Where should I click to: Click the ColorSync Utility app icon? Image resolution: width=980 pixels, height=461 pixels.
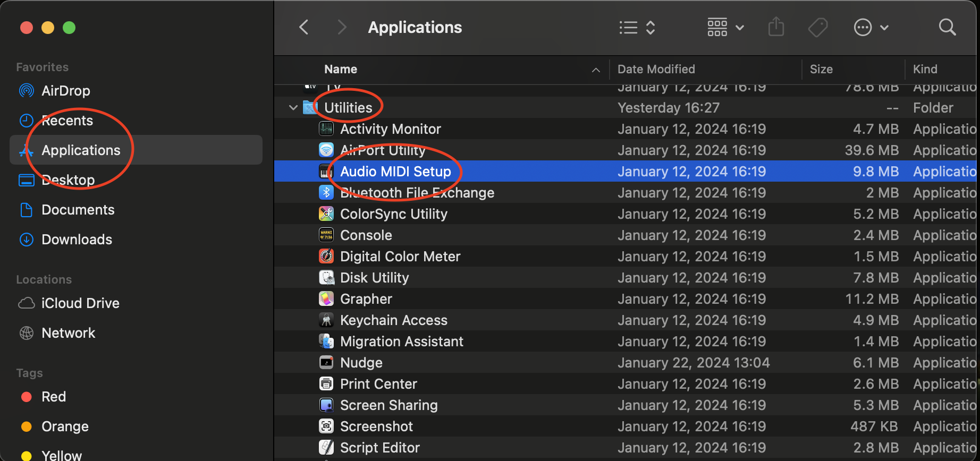(326, 214)
